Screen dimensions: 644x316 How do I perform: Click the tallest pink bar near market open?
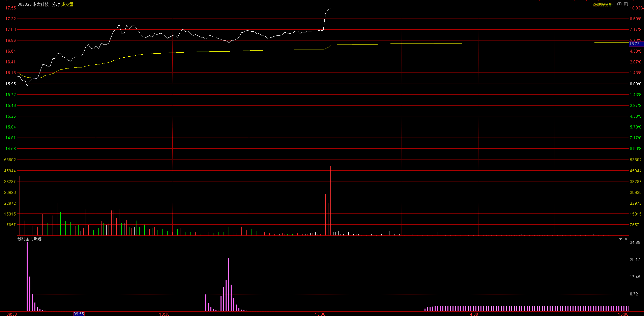(27, 277)
